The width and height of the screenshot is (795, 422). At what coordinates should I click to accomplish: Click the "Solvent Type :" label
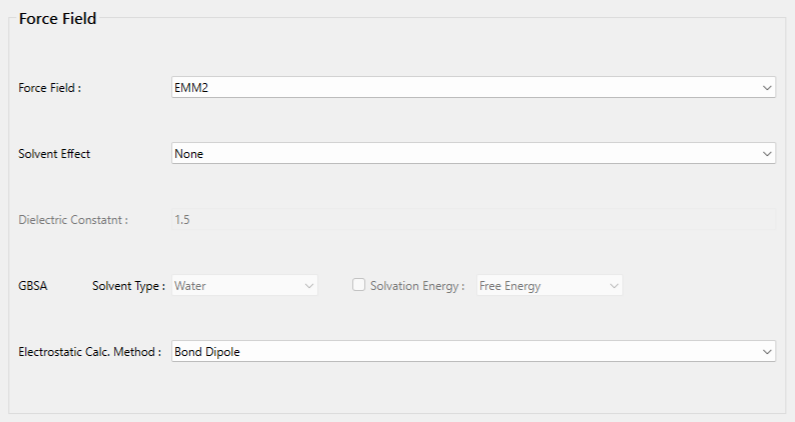click(x=128, y=286)
